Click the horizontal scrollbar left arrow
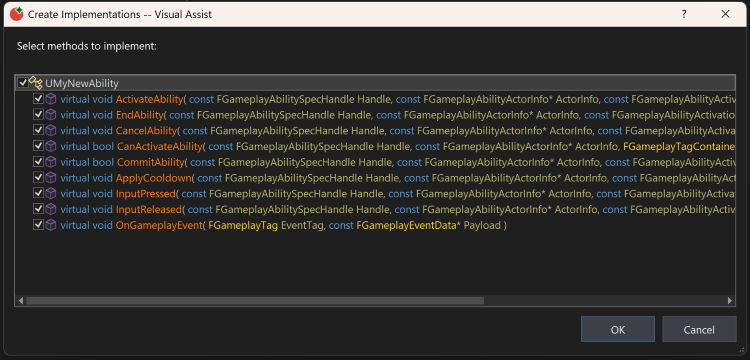750x360 pixels. click(21, 301)
